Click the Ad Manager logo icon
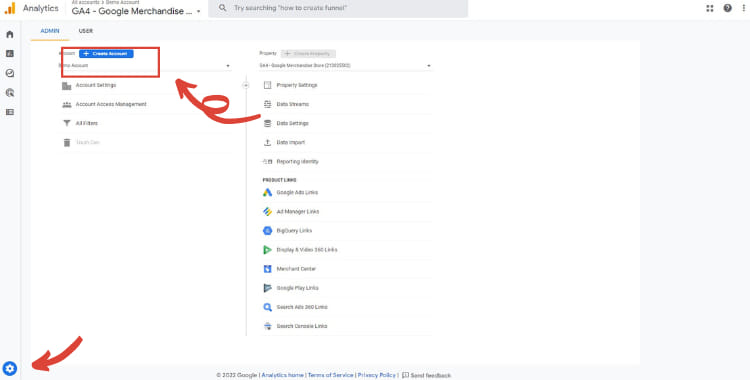750x380 pixels. [x=267, y=212]
